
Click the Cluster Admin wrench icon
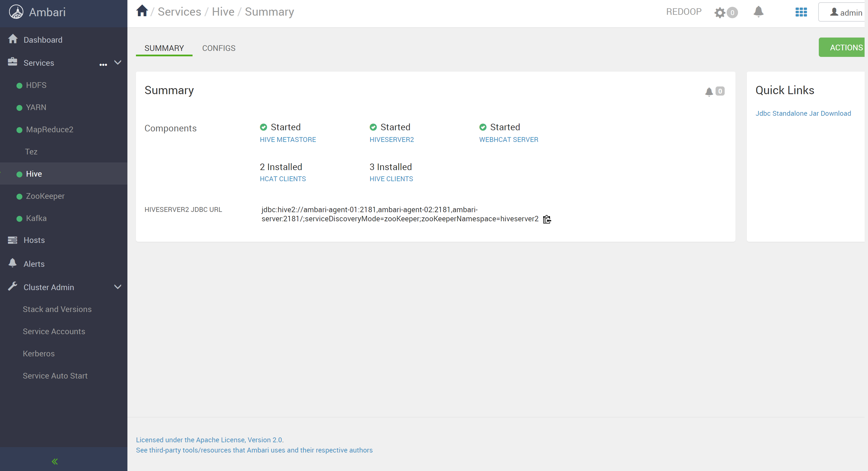(13, 286)
